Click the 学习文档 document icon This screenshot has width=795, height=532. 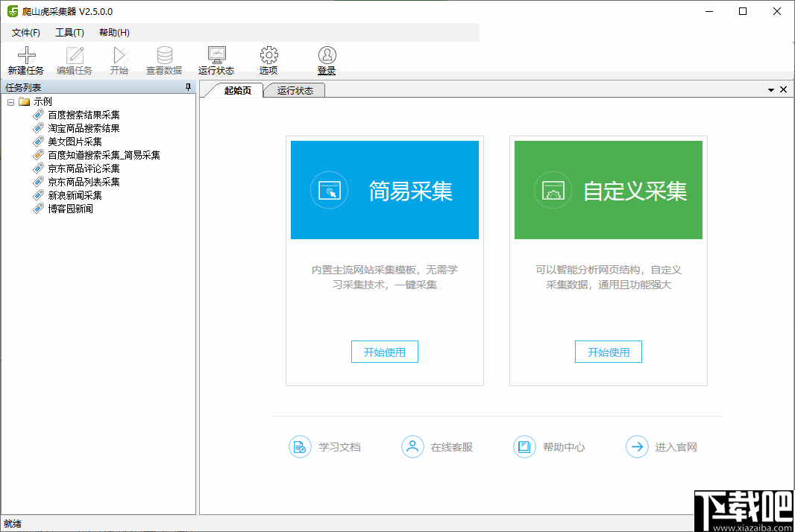click(x=300, y=447)
